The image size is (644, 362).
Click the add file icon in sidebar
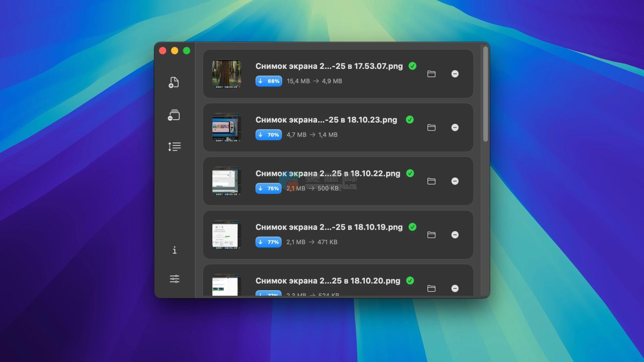[x=174, y=82]
